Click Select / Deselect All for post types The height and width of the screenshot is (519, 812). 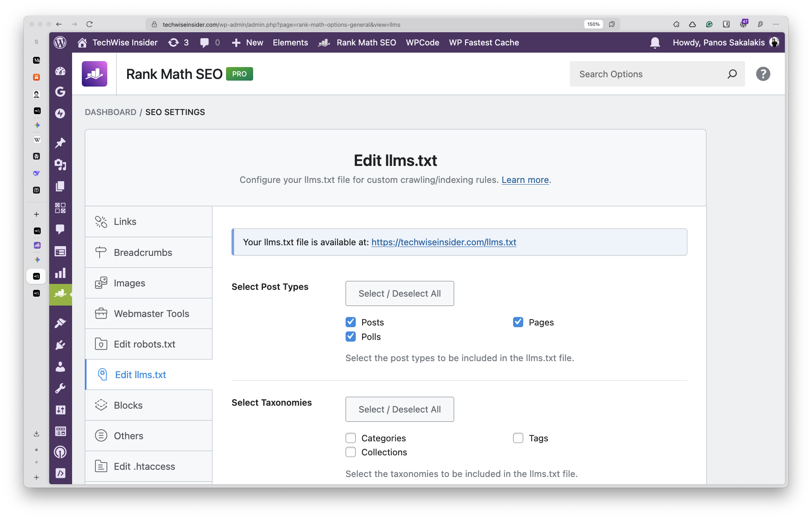tap(399, 293)
